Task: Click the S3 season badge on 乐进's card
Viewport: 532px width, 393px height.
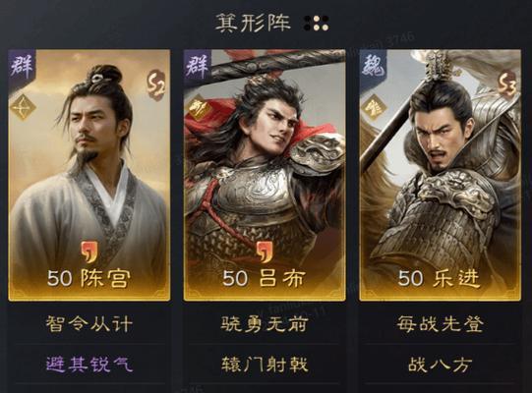Action: point(506,84)
